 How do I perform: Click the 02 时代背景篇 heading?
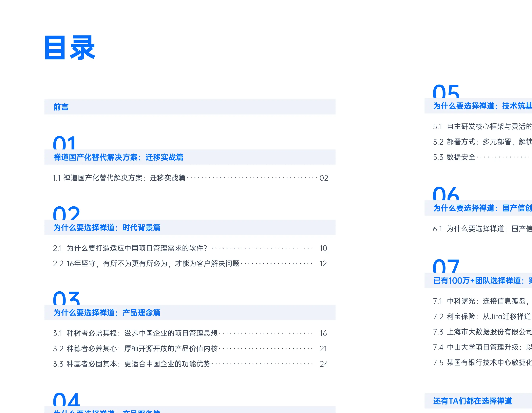click(x=107, y=227)
